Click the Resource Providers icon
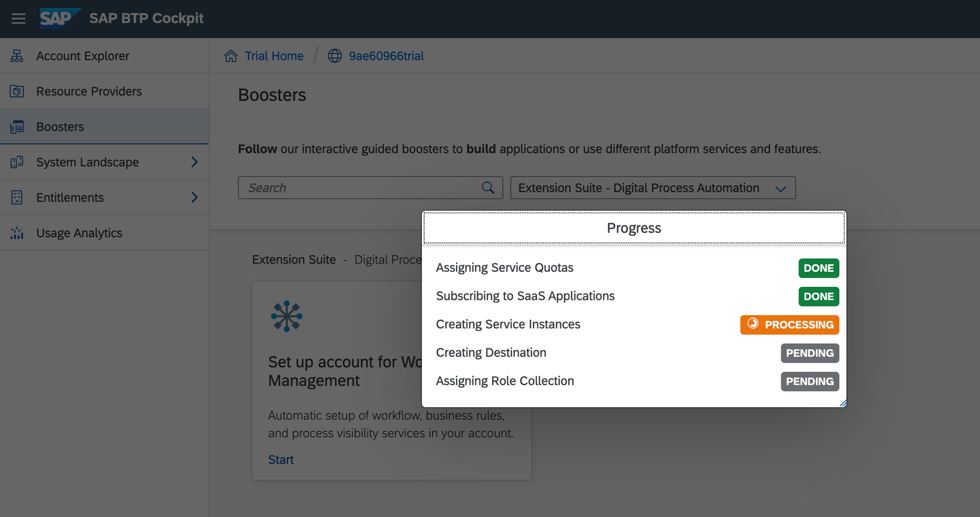The width and height of the screenshot is (980, 517). click(x=17, y=91)
